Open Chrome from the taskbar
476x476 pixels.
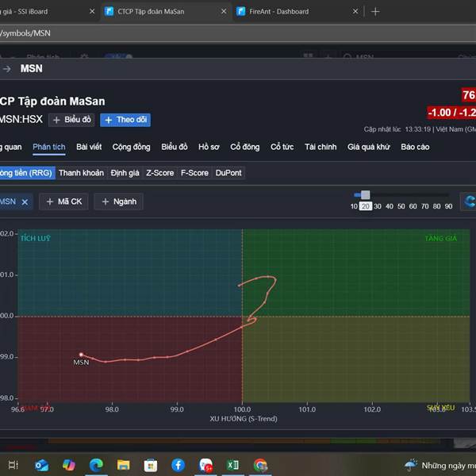coord(260,465)
